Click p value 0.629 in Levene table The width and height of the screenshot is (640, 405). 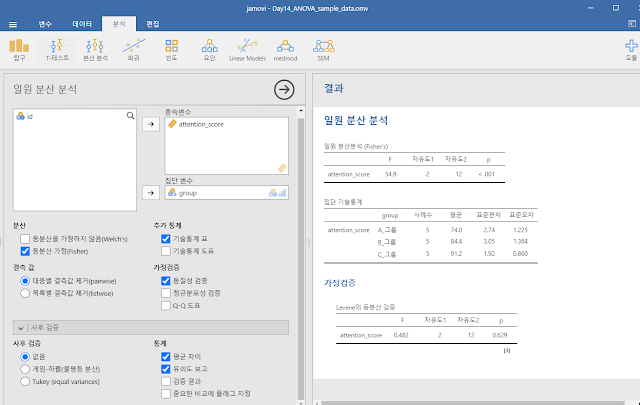tap(500, 335)
